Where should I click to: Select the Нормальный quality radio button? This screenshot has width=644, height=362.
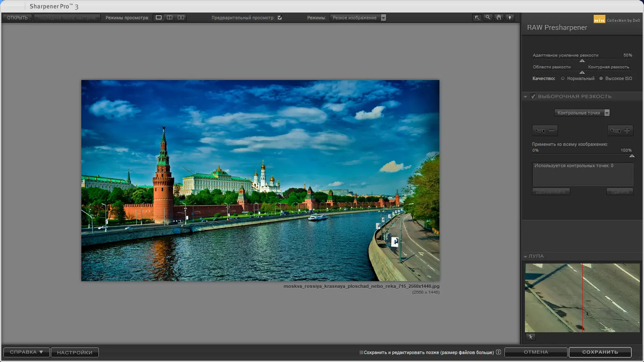click(563, 78)
